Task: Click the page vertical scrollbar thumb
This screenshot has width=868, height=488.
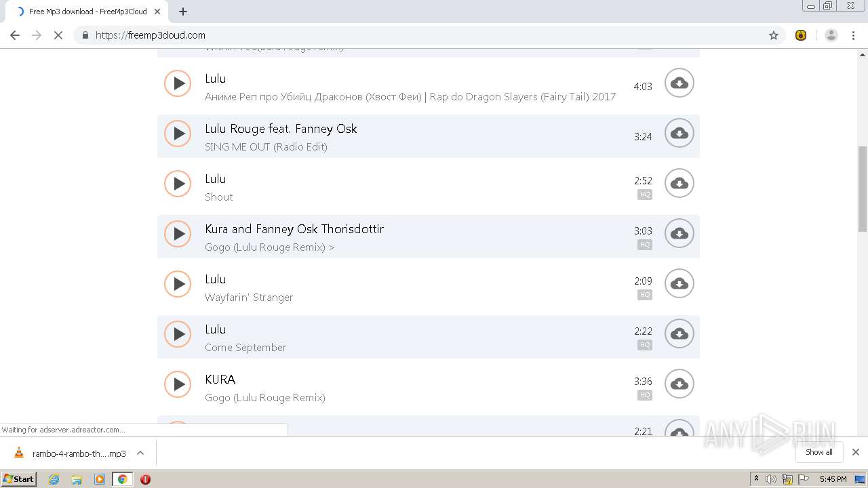Action: pos(863,188)
